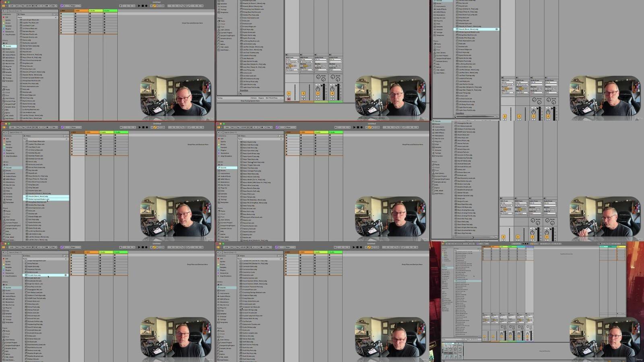Click the Show More link in top-middle frame
Image resolution: width=644 pixels, height=362 pixels.
click(x=244, y=91)
